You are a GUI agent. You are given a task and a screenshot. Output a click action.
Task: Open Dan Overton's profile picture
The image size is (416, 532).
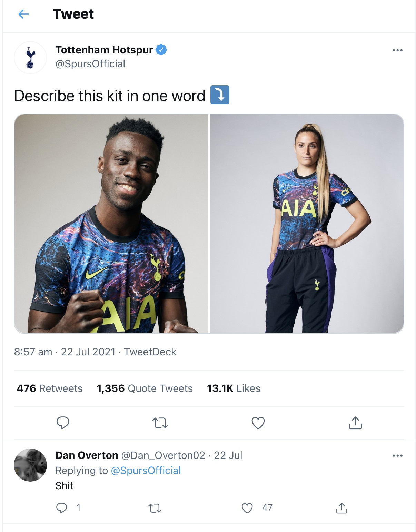pyautogui.click(x=30, y=465)
